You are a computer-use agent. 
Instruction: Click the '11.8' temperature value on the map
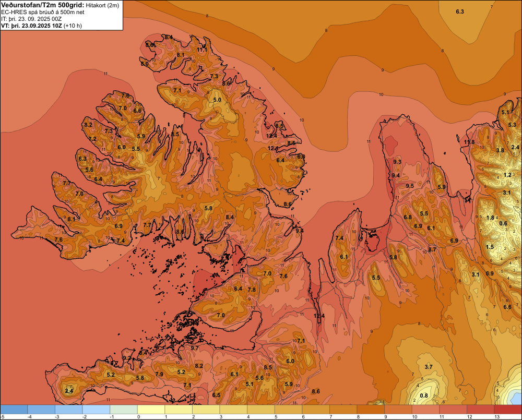469,142
